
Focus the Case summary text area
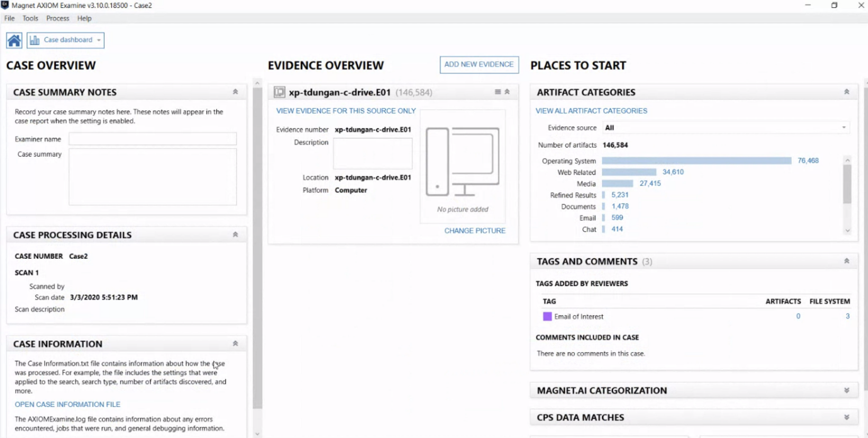153,177
